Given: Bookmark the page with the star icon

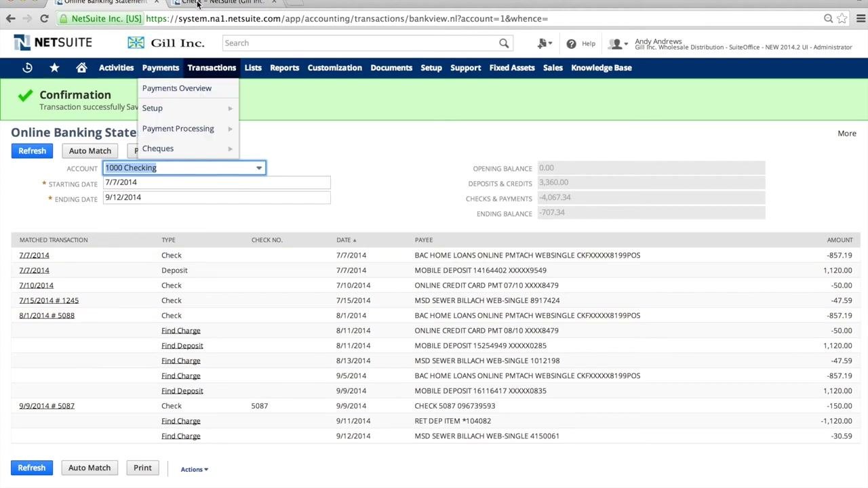Looking at the screenshot, I should click(x=842, y=18).
